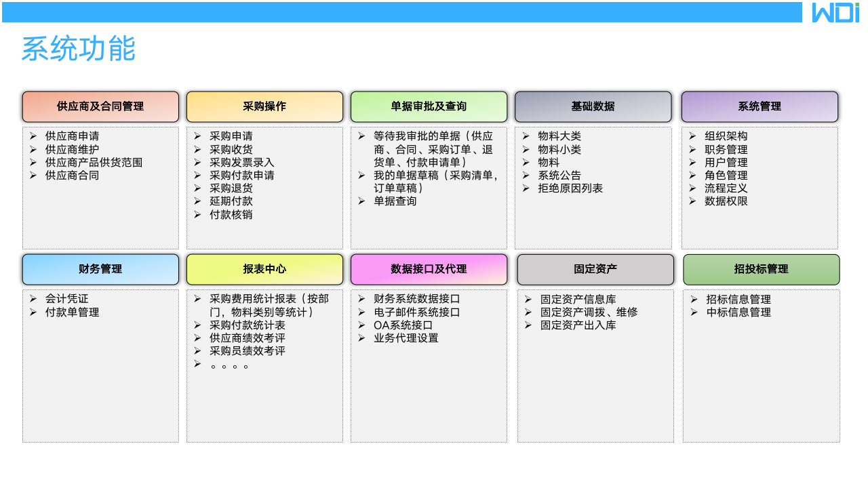
Task: Click the 付款单管理 link
Action: (x=72, y=312)
